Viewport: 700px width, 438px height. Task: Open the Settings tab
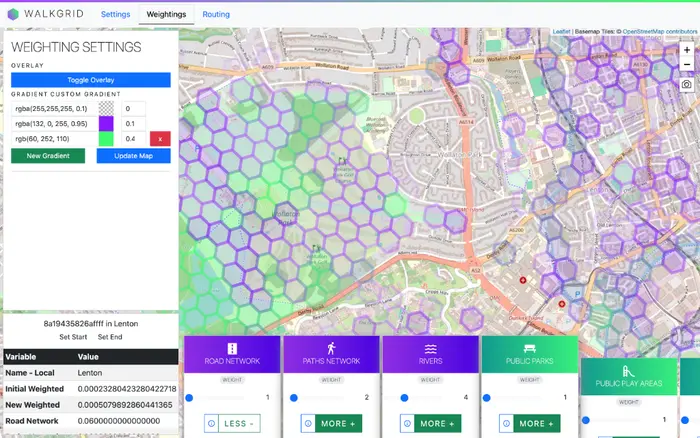pos(115,15)
